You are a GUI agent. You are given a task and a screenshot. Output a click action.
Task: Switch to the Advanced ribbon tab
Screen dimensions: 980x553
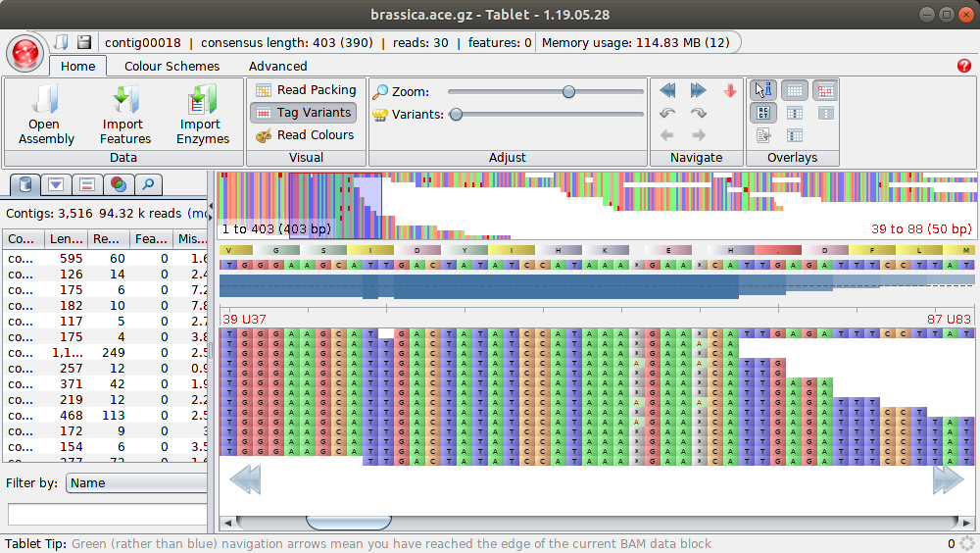click(x=277, y=67)
